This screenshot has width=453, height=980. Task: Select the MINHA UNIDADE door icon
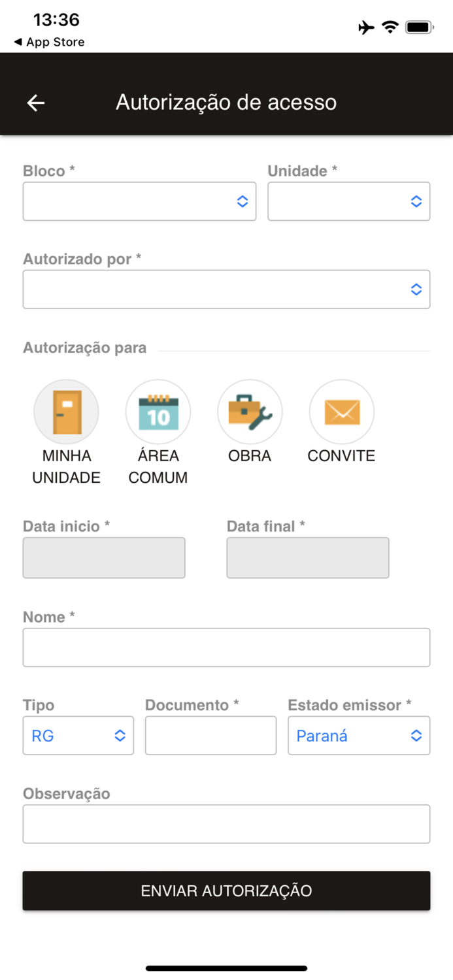click(66, 412)
